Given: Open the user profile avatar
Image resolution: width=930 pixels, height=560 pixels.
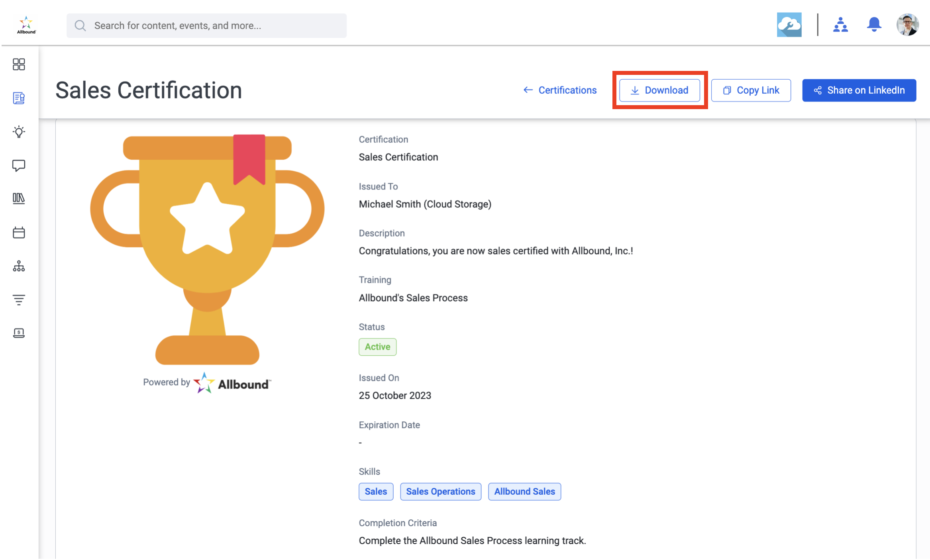Looking at the screenshot, I should click(x=907, y=25).
